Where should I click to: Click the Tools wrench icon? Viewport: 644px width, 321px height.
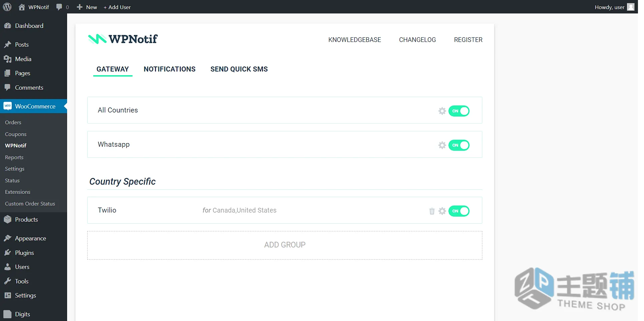[x=7, y=281]
